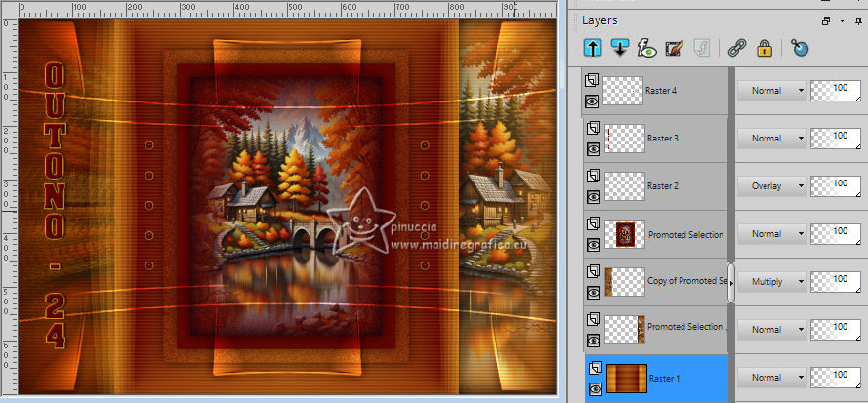Click opacity field of Raster 2
Image resolution: width=868 pixels, height=403 pixels.
click(836, 186)
